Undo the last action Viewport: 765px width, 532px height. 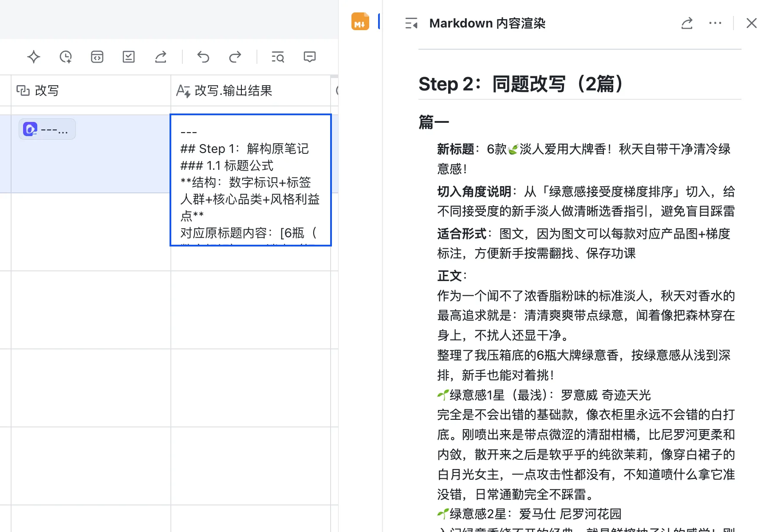[x=203, y=57]
